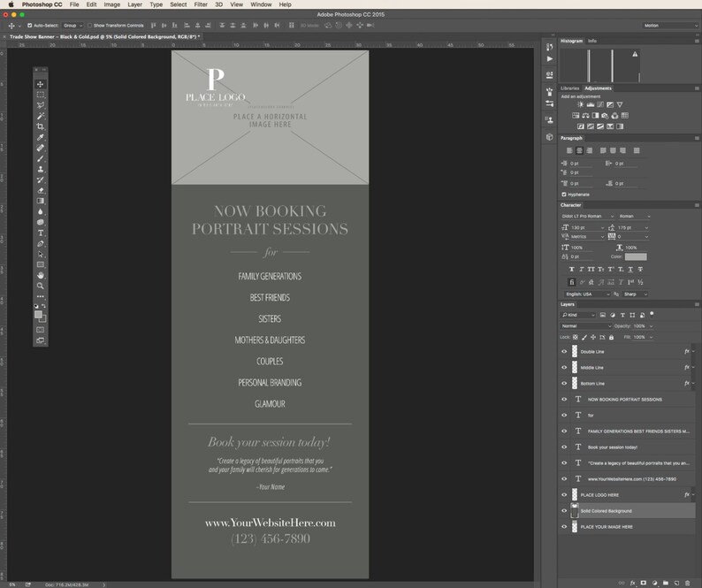Open the Photoshop CC application menu
Viewport: 702px width, 588px height.
coord(42,4)
